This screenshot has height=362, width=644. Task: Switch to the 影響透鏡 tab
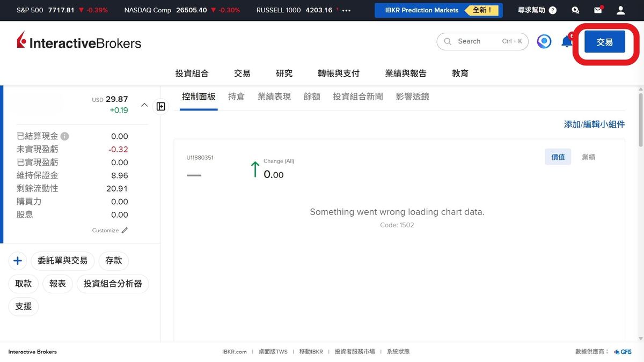[413, 97]
